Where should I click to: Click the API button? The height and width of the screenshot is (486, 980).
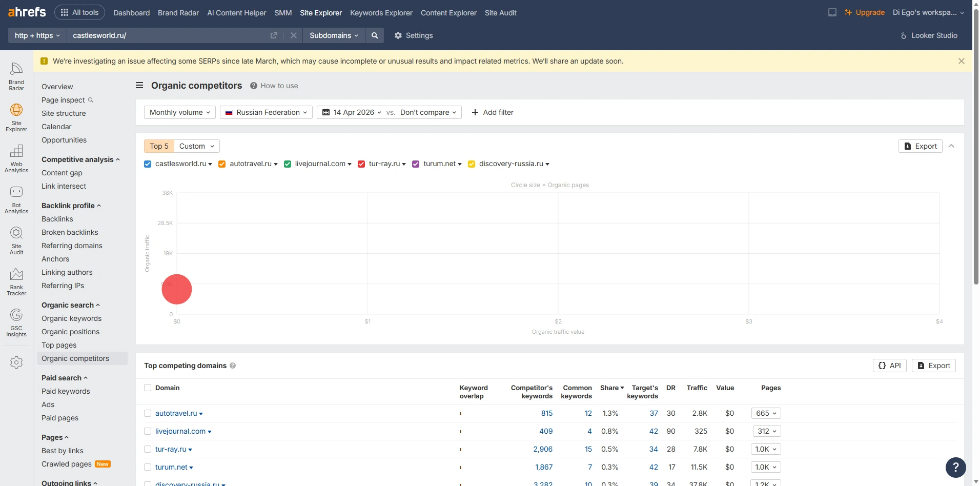click(x=890, y=366)
